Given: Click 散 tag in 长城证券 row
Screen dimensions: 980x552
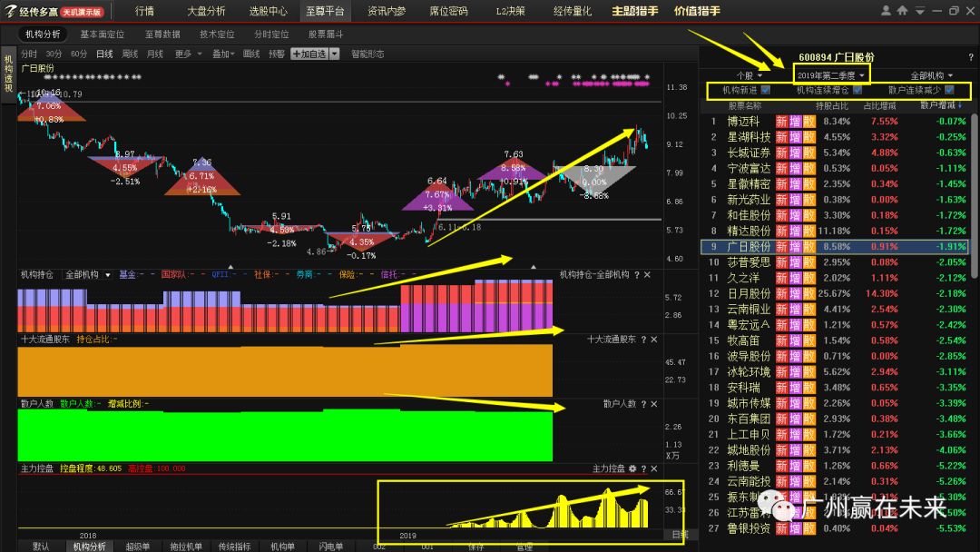Looking at the screenshot, I should pos(808,153).
